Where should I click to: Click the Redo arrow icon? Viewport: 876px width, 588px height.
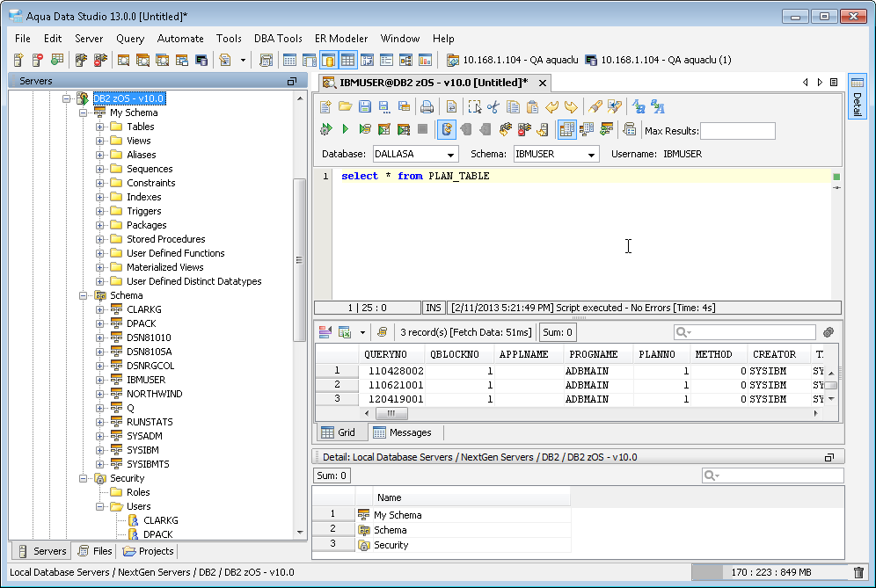coord(571,106)
